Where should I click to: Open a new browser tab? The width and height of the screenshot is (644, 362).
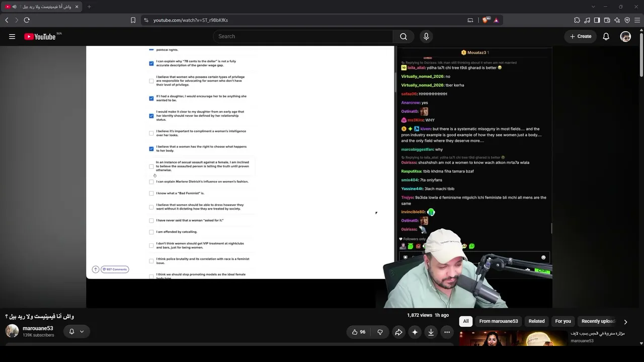(x=89, y=7)
